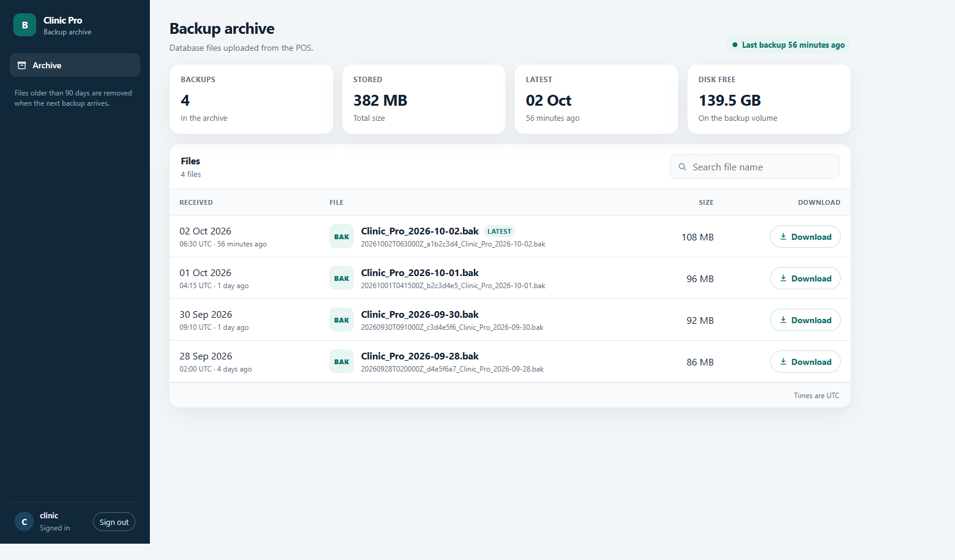Click the search magnifier icon
The width and height of the screenshot is (955, 560).
pos(682,167)
